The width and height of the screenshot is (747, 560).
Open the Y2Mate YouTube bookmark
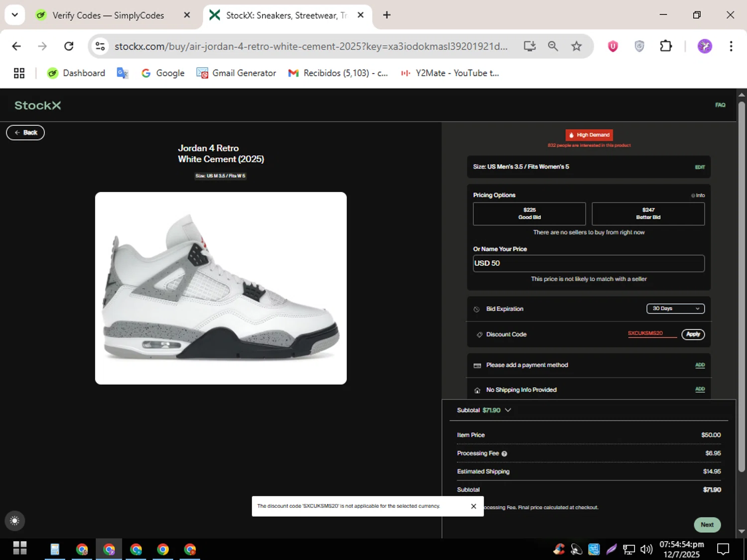coord(450,73)
